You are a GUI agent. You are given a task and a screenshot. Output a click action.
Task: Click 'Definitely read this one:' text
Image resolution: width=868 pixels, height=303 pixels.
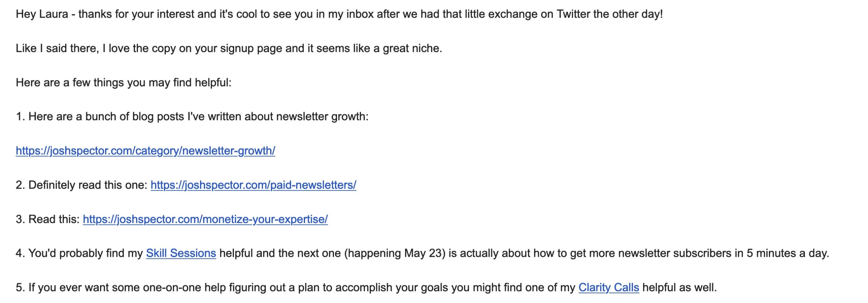coord(87,185)
